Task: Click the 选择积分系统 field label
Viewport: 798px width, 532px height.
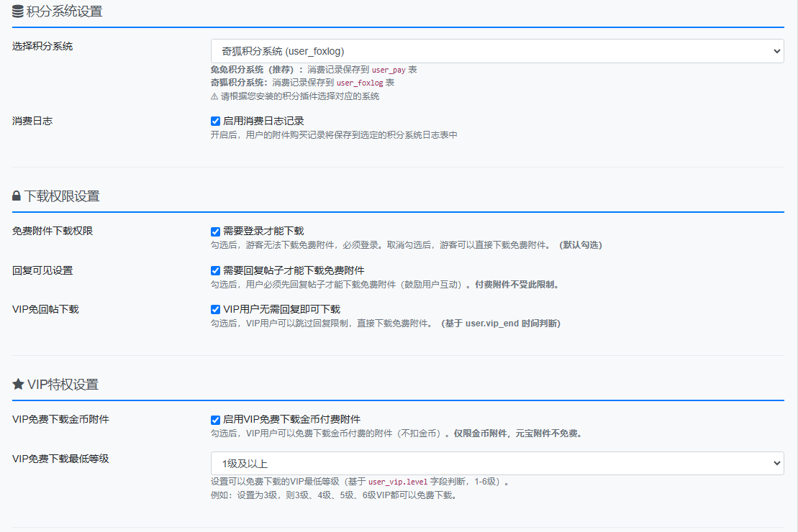Action: tap(42, 46)
